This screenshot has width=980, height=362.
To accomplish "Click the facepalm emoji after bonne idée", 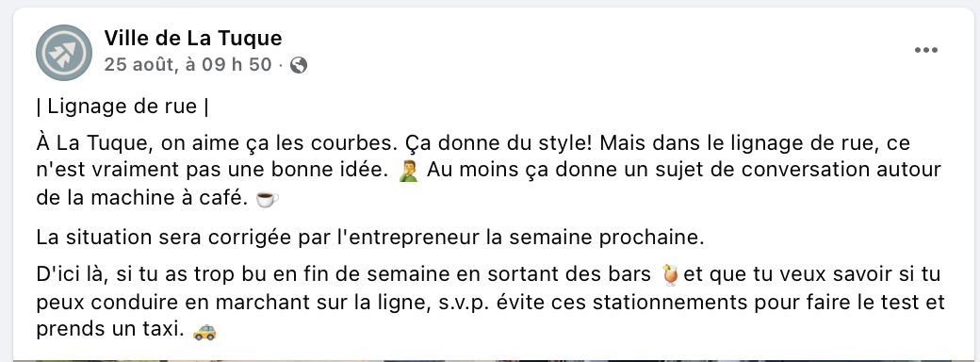I will [407, 171].
